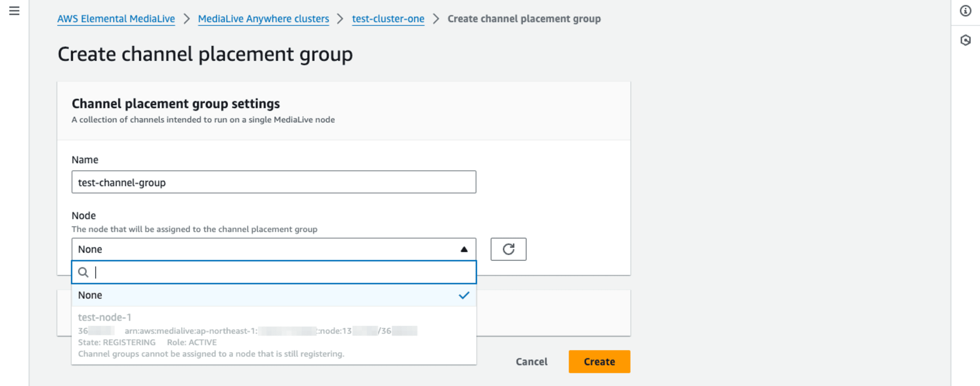This screenshot has height=386, width=980.
Task: Click the hexagon settings icon on right rail
Action: (x=965, y=40)
